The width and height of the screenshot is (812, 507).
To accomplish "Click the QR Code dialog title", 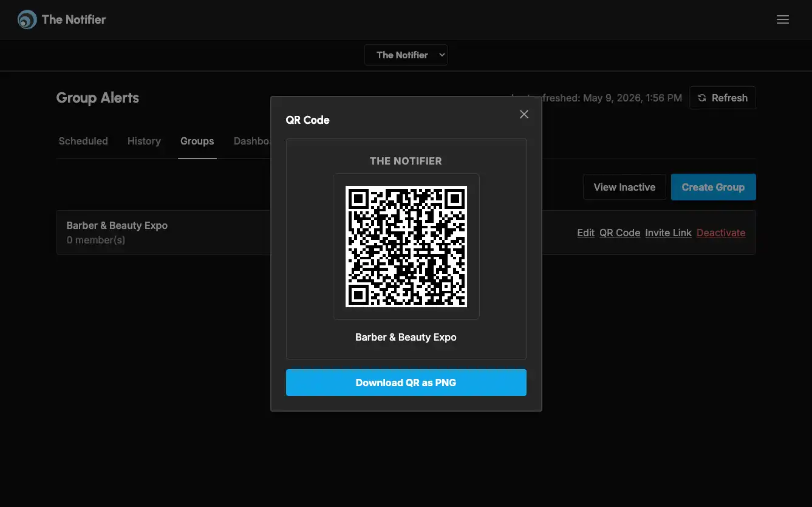I will point(307,120).
